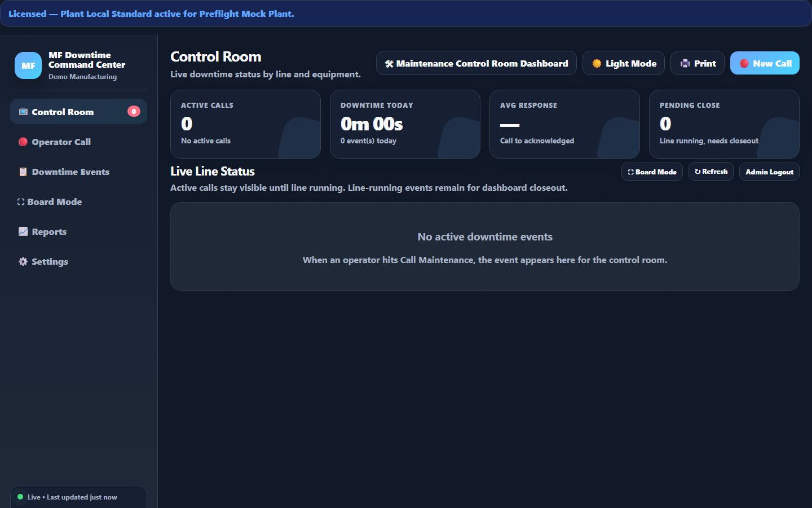812x508 pixels.
Task: Click the red dot on New Call
Action: tap(744, 64)
